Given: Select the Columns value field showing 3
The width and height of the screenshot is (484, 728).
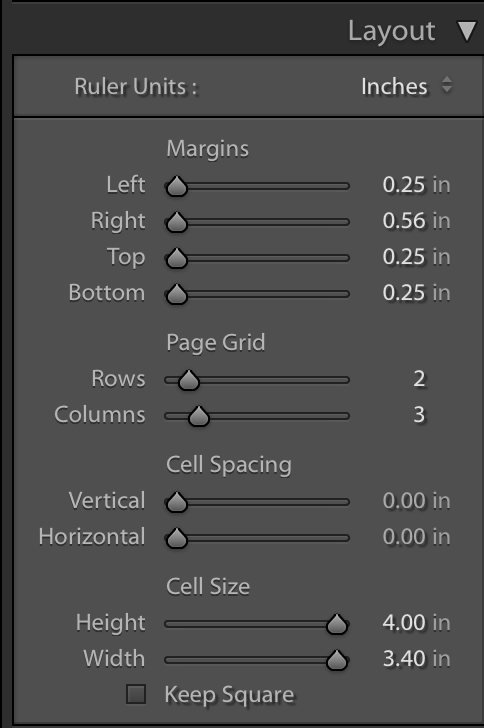Looking at the screenshot, I should tap(419, 415).
